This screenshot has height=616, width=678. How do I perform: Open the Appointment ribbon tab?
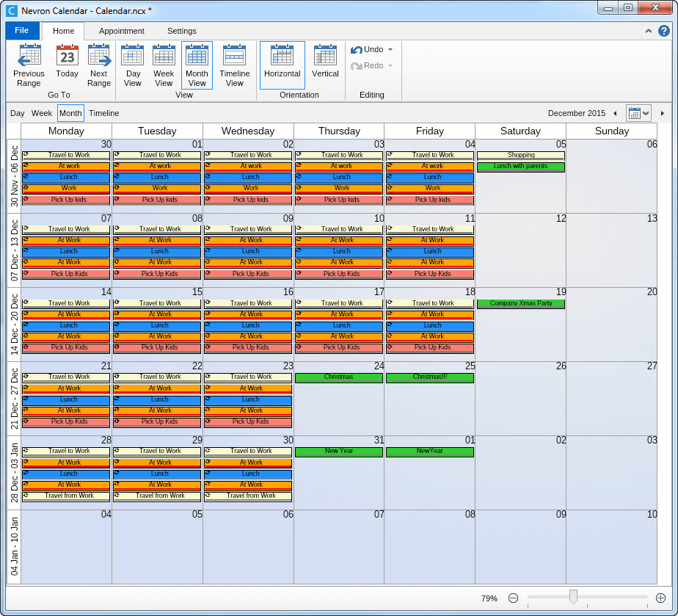[x=122, y=31]
